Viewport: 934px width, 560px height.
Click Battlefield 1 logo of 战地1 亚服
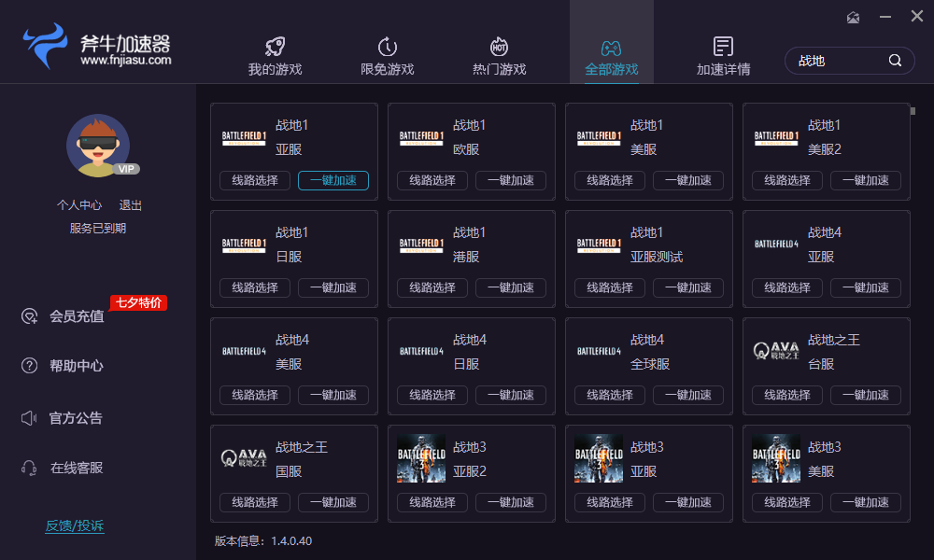244,138
